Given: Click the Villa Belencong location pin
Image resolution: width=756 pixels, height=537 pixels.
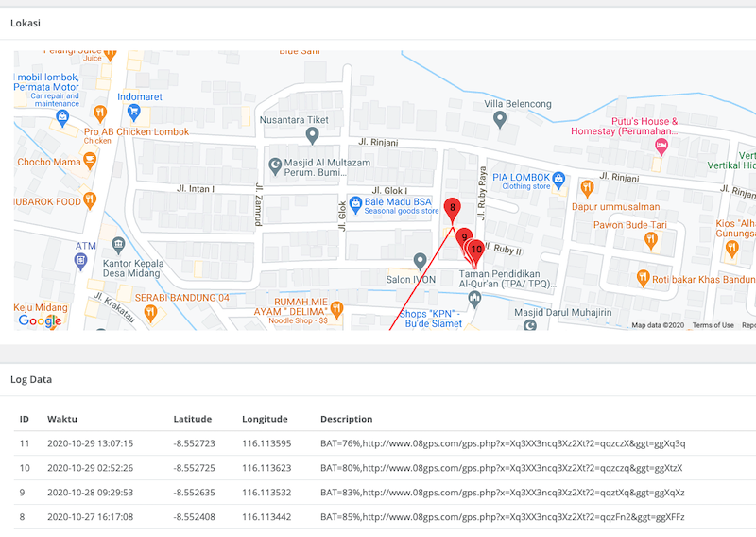Looking at the screenshot, I should point(500,119).
